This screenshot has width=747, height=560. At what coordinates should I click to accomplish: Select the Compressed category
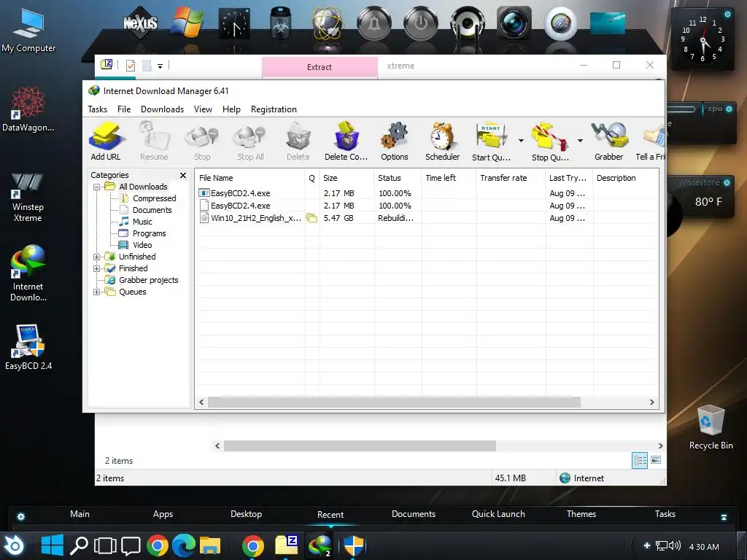tap(154, 198)
